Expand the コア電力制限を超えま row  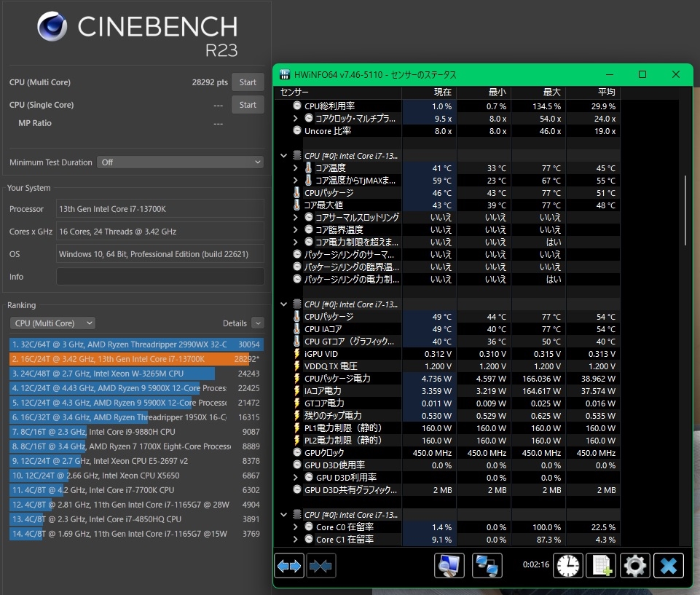click(x=295, y=242)
